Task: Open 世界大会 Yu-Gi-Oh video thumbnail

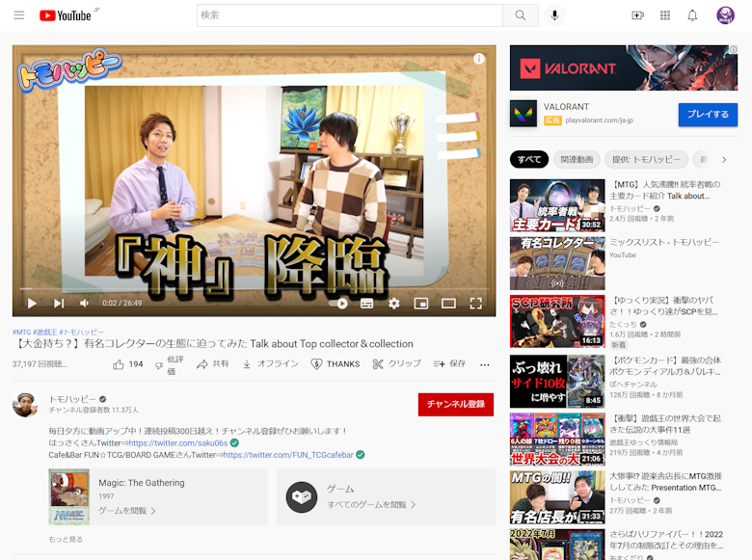Action: 557,440
